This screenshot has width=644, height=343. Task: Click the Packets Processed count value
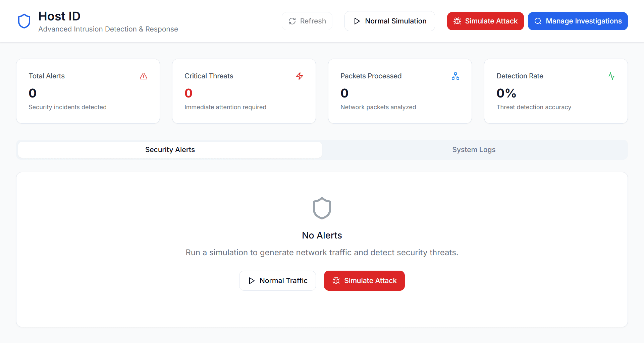pos(344,93)
